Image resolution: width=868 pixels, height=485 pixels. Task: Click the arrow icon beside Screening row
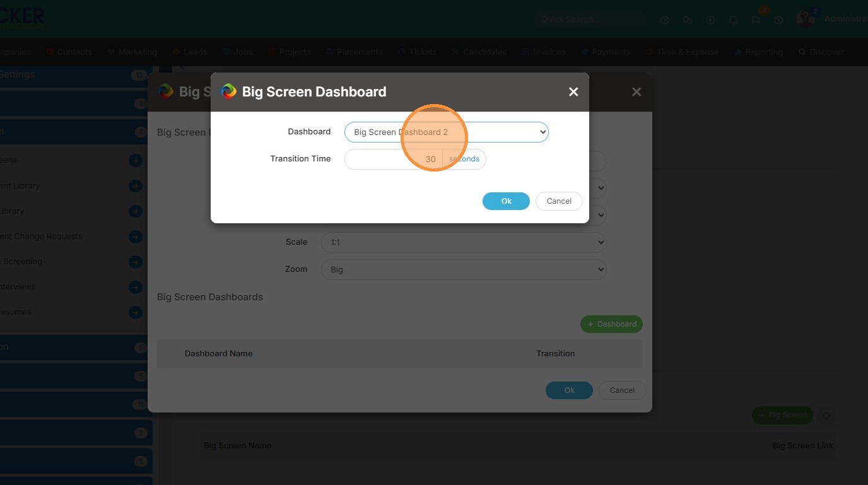136,262
